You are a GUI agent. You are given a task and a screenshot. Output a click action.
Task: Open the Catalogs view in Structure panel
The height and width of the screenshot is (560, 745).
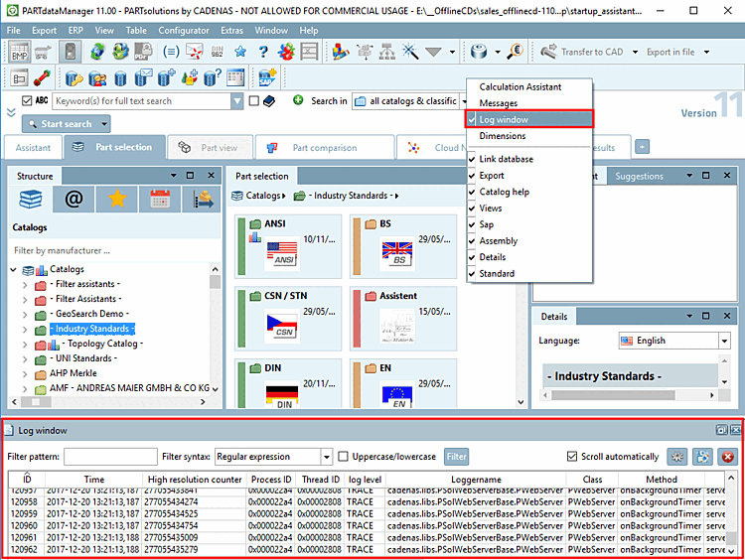tap(31, 200)
